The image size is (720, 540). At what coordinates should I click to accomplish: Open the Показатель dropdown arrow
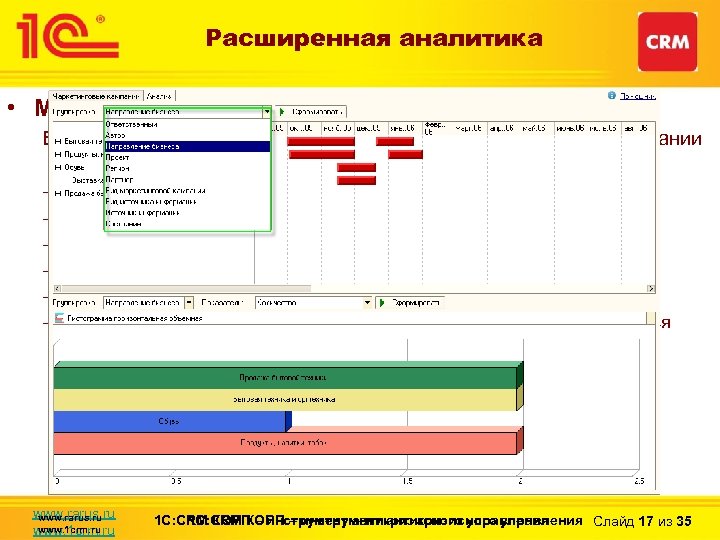pos(367,303)
